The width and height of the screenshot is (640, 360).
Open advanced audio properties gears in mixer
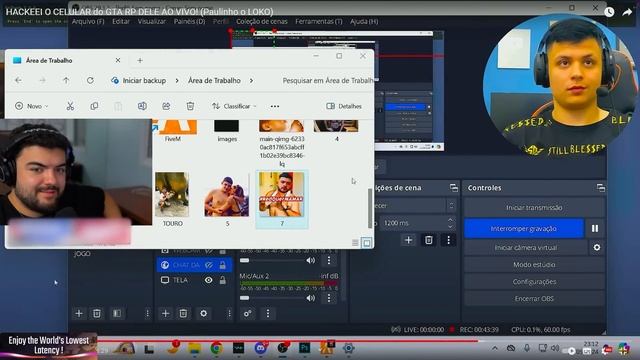[x=248, y=313]
